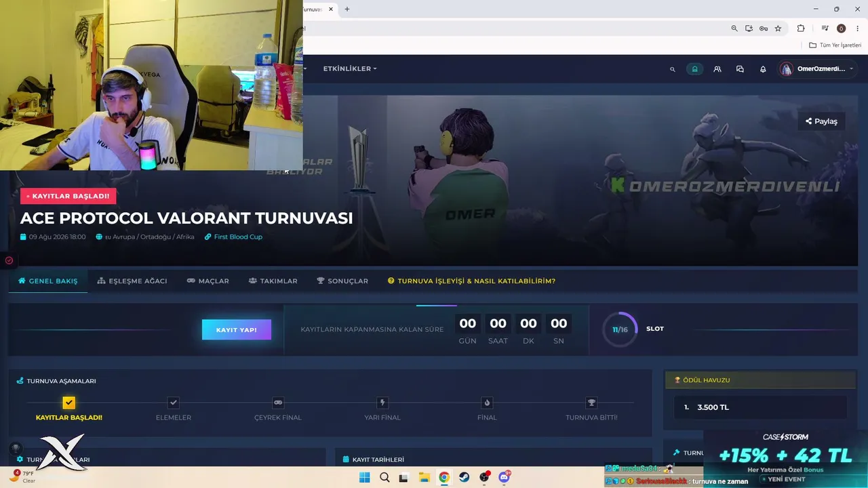Bookmark this page with the star icon
The image size is (868, 488).
(778, 28)
